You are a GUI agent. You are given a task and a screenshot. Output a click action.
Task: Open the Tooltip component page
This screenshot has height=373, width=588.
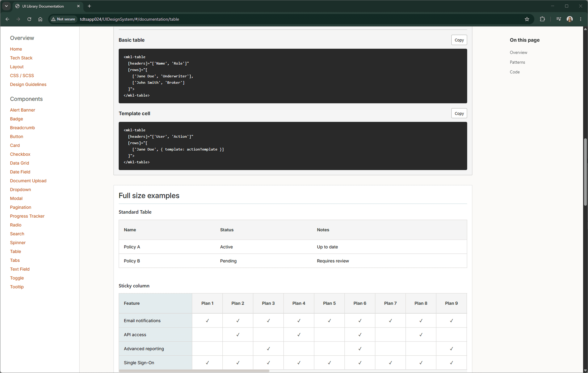click(x=17, y=287)
